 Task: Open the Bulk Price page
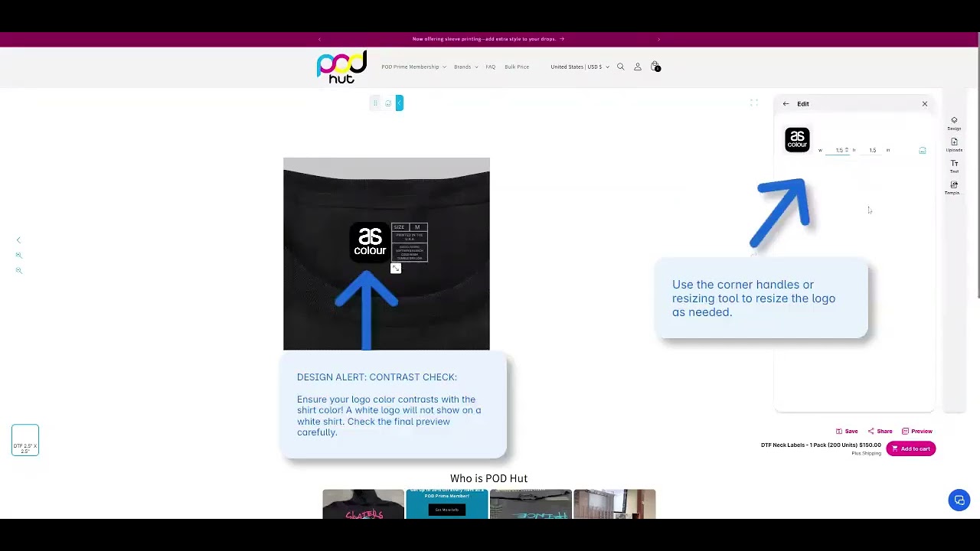[x=517, y=67]
